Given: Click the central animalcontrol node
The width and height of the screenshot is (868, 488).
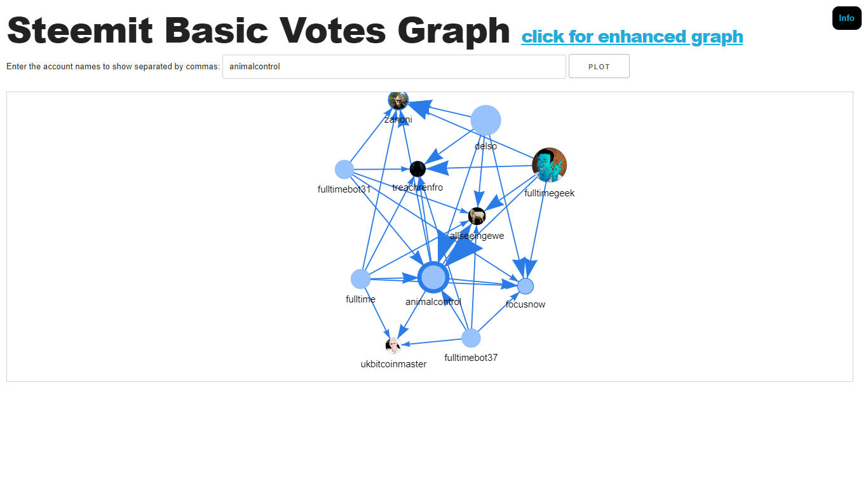Looking at the screenshot, I should coord(433,278).
